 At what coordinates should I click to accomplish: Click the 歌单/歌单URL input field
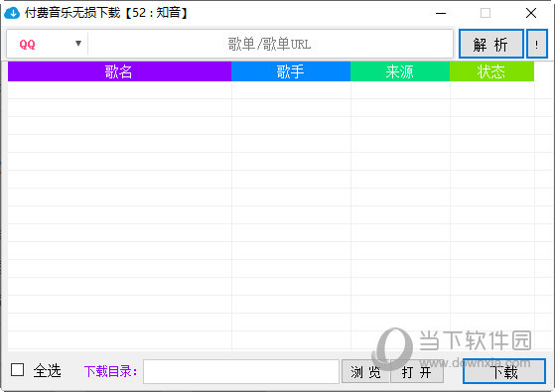pyautogui.click(x=270, y=44)
